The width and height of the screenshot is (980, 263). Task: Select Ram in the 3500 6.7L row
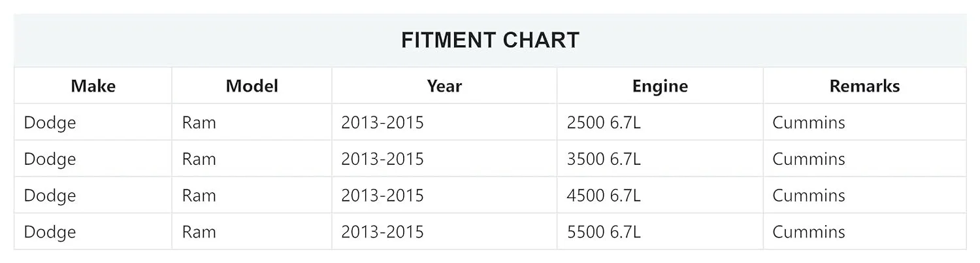coord(199,159)
